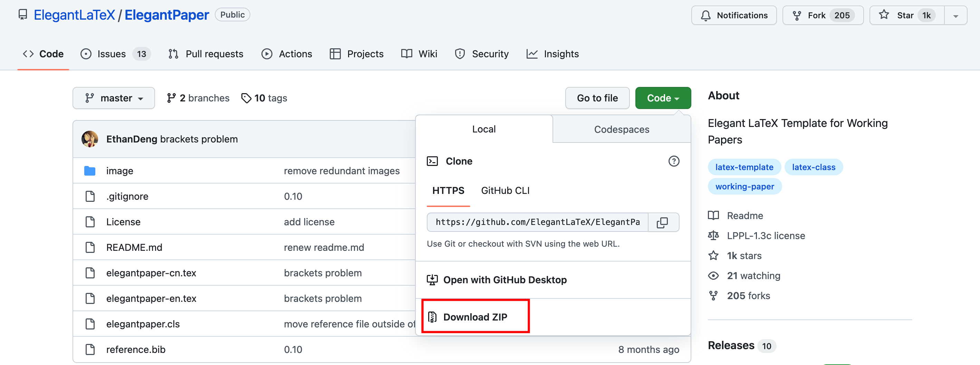The height and width of the screenshot is (365, 980).
Task: Select the GitHub CLI clone tab
Action: click(x=505, y=190)
